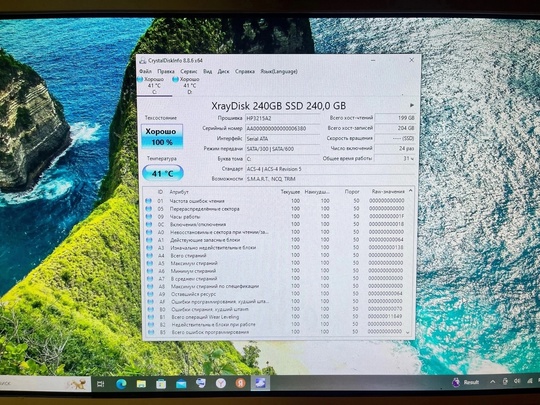The width and height of the screenshot is (540, 405).
Task: Click status icon for attribute 01
Action: [x=149, y=201]
